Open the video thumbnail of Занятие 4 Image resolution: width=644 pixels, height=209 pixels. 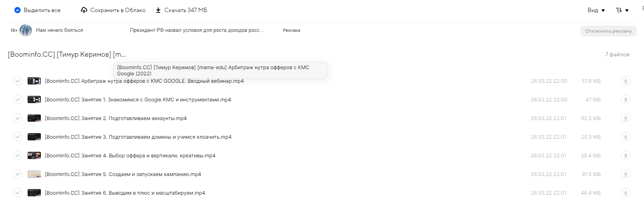(34, 155)
